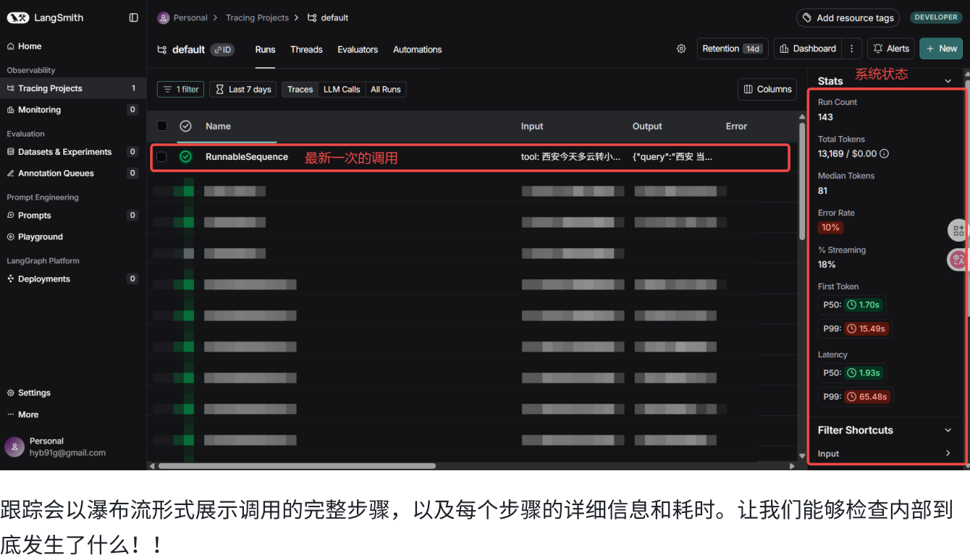Click the RunnableSequence input cell
Viewport: 970px width, 560px height.
coord(570,156)
